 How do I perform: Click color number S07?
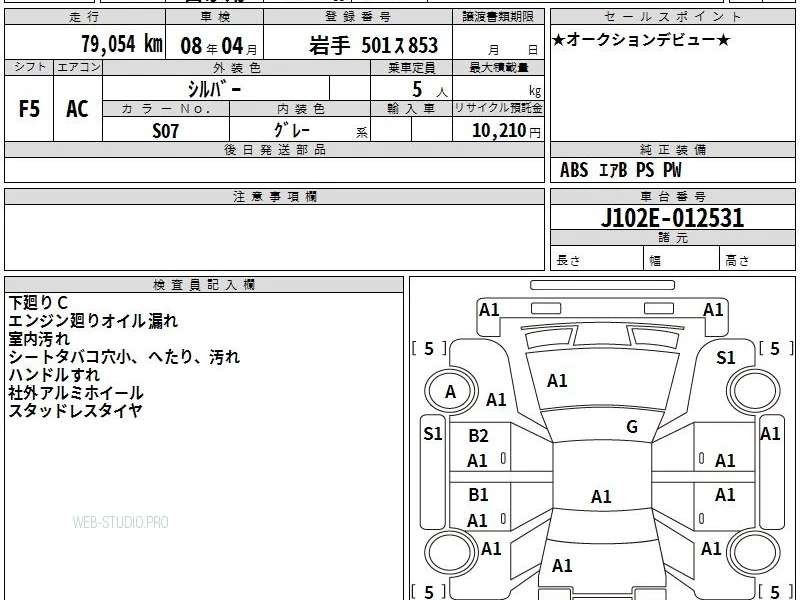[166, 131]
